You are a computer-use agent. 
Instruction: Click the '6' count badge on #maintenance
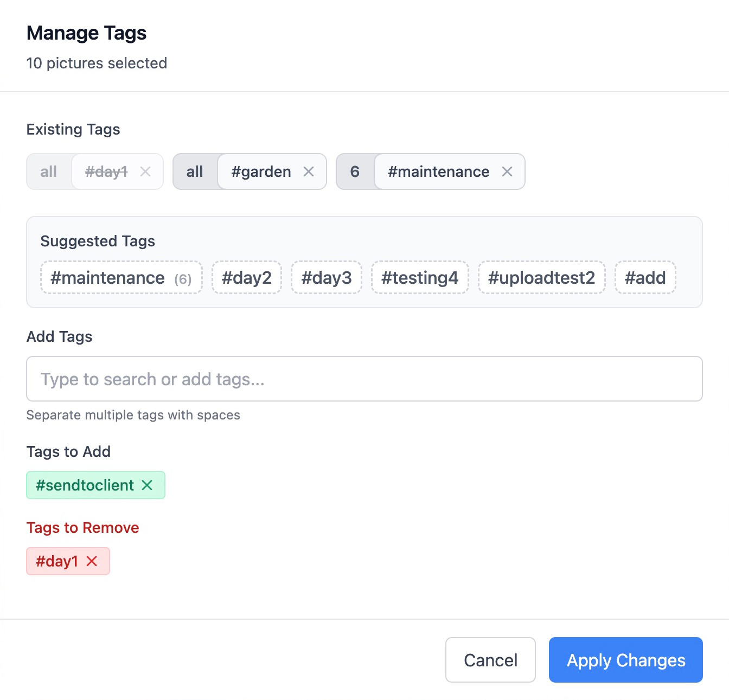coord(355,171)
